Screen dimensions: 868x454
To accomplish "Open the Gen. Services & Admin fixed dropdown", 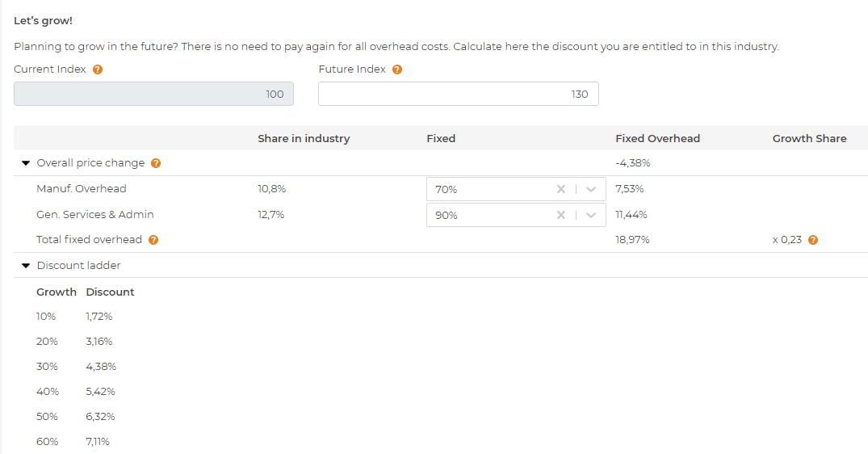I will 591,216.
